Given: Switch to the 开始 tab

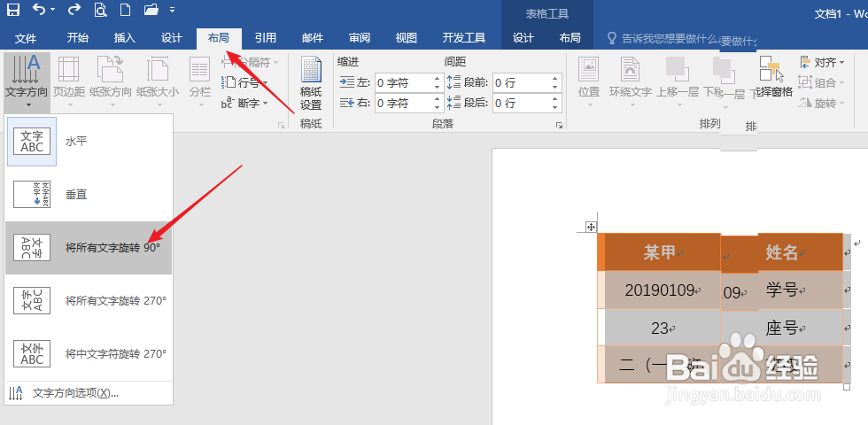Looking at the screenshot, I should click(x=78, y=38).
